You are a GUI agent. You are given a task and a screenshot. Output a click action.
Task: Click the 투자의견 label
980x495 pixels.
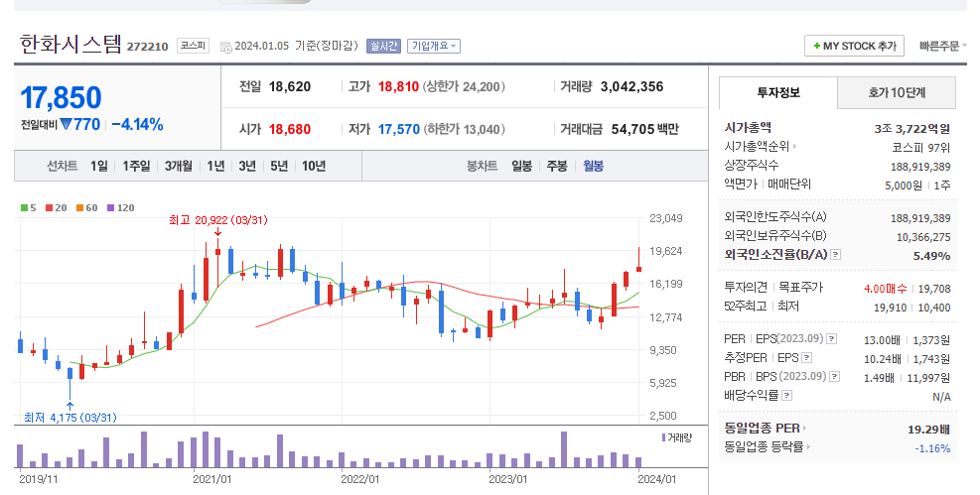(746, 288)
